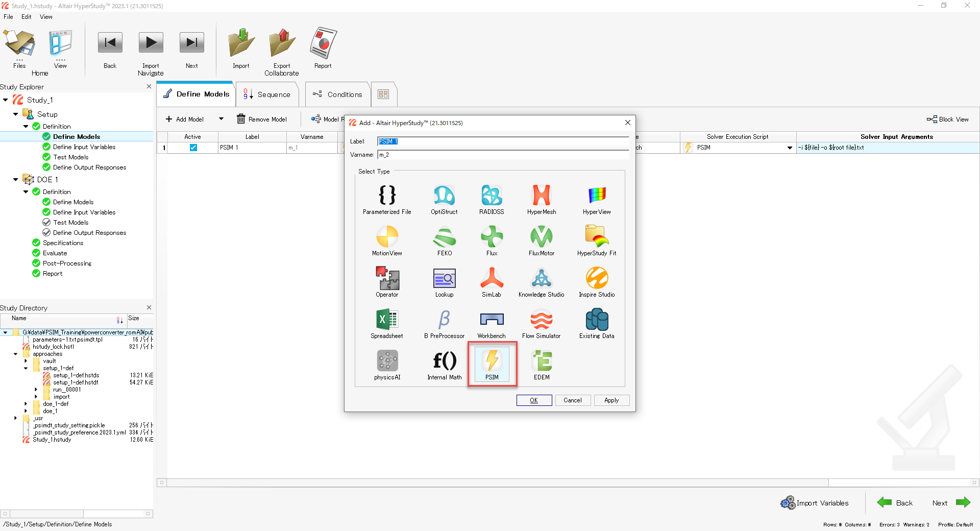Choose the SimLab model type
Viewport: 980px width, 531px height.
coord(492,282)
